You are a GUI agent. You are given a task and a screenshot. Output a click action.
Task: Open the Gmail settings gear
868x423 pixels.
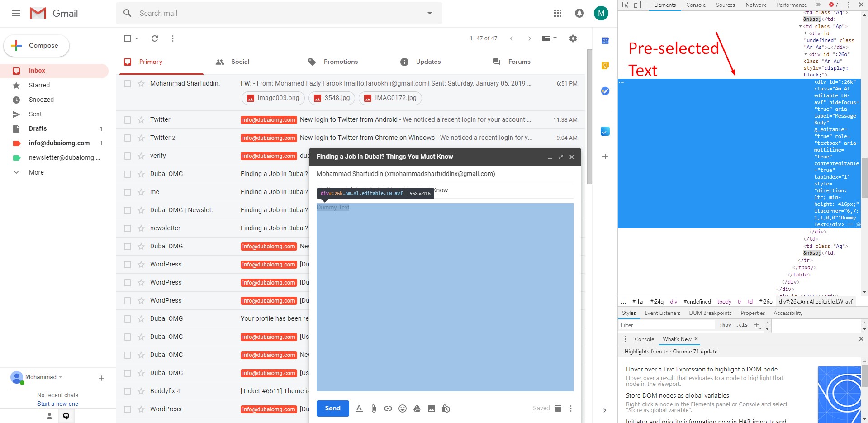pos(573,38)
